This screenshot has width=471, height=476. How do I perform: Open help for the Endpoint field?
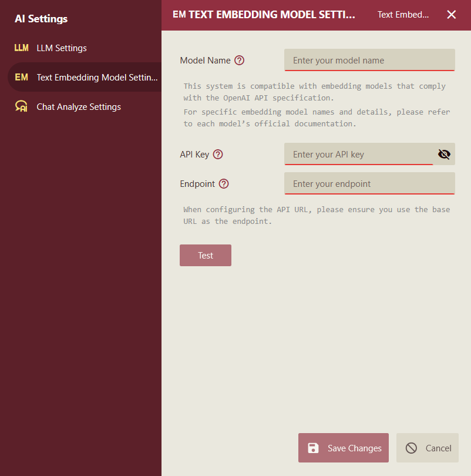pyautogui.click(x=223, y=183)
